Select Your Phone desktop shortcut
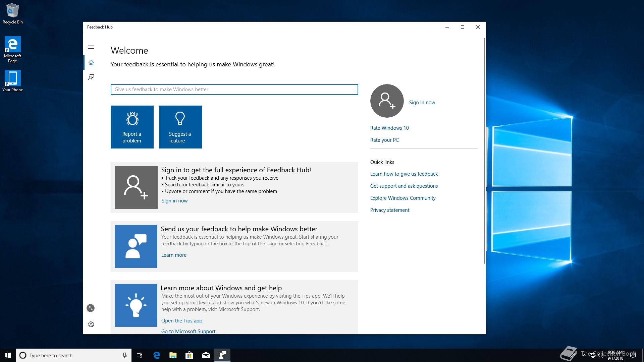 click(13, 81)
